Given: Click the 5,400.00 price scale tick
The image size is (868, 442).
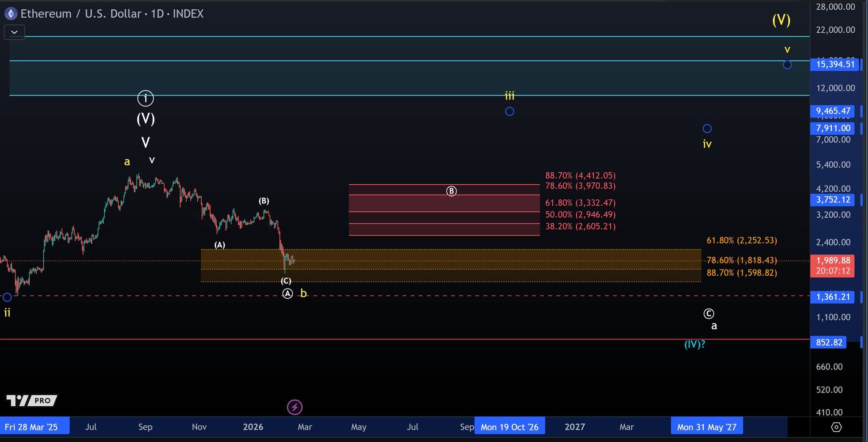Looking at the screenshot, I should pos(833,165).
